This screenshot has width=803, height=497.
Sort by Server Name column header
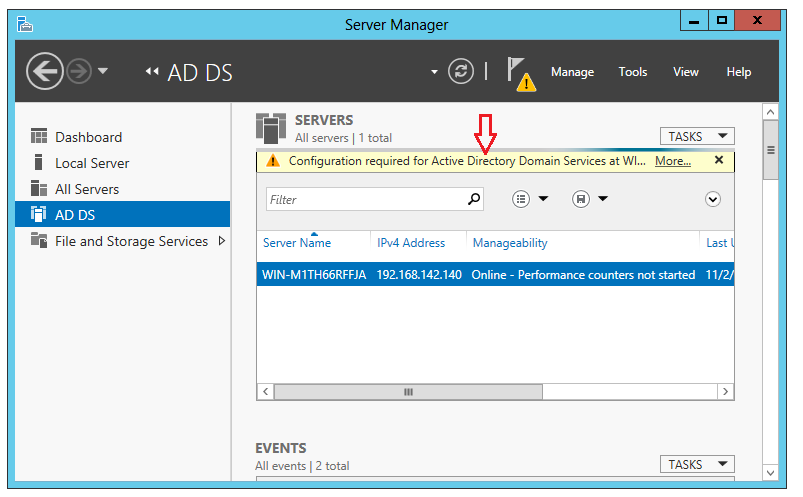pyautogui.click(x=297, y=243)
